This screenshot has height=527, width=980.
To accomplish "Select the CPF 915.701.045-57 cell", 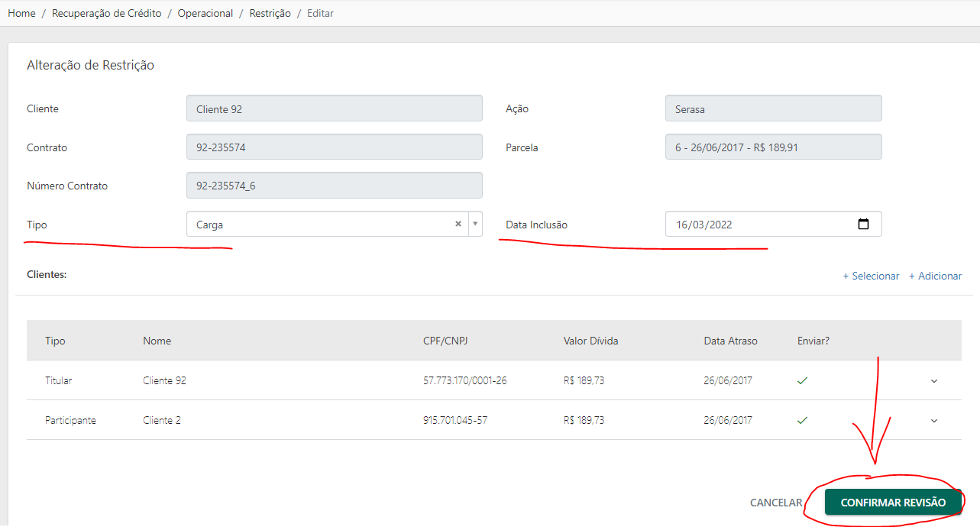I will [x=455, y=420].
